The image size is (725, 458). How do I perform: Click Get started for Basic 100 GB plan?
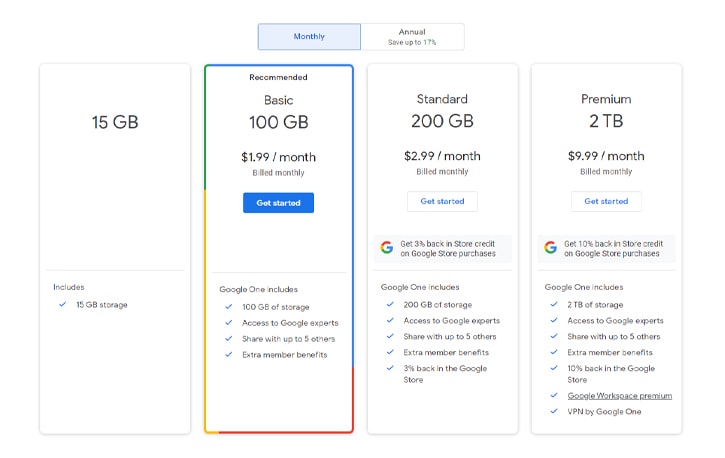[x=278, y=203]
